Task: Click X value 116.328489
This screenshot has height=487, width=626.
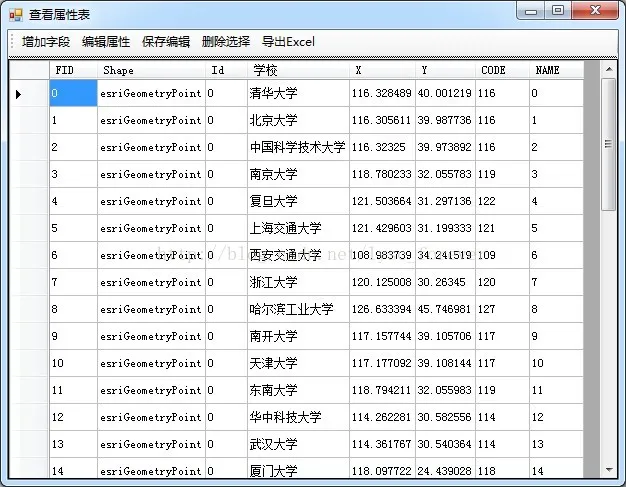Action: coord(382,93)
